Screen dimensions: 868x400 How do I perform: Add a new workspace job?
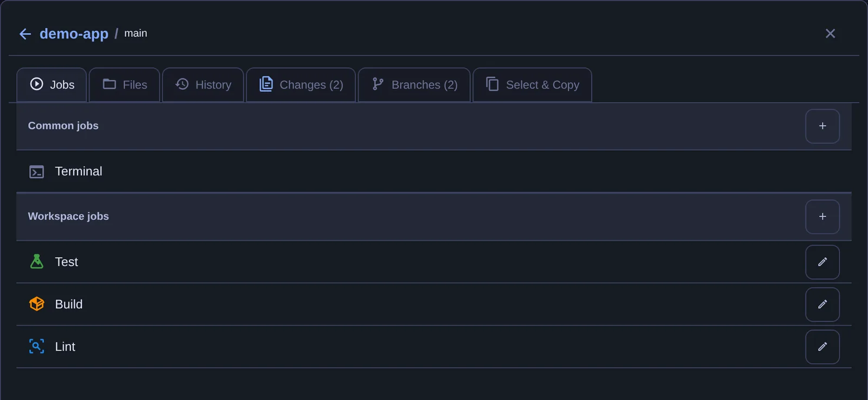pyautogui.click(x=822, y=216)
